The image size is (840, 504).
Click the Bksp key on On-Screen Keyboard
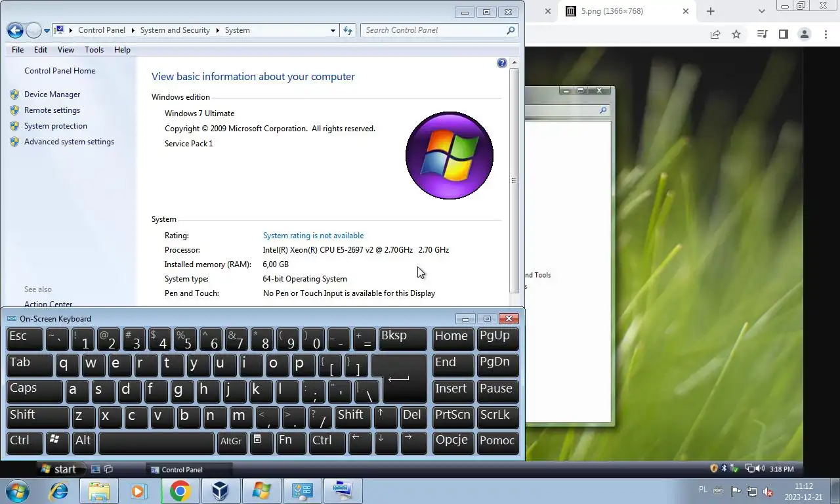pos(402,339)
